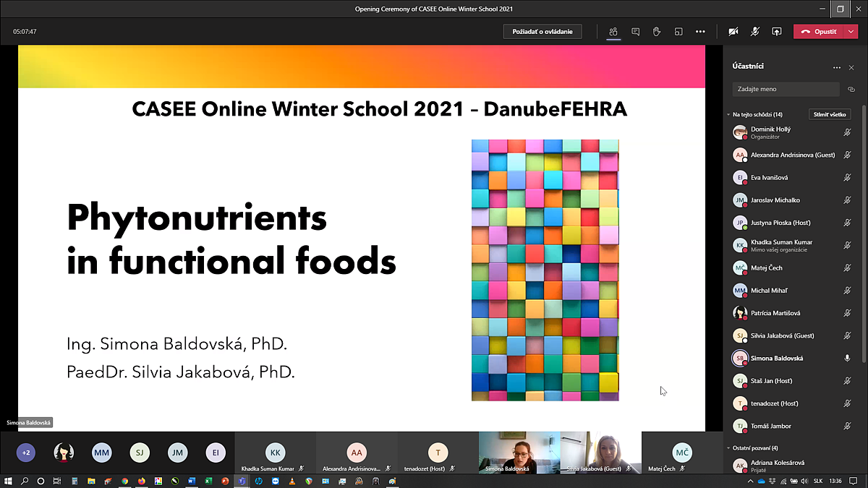Open the meeting chat panel
The height and width of the screenshot is (488, 868).
[x=635, y=32]
